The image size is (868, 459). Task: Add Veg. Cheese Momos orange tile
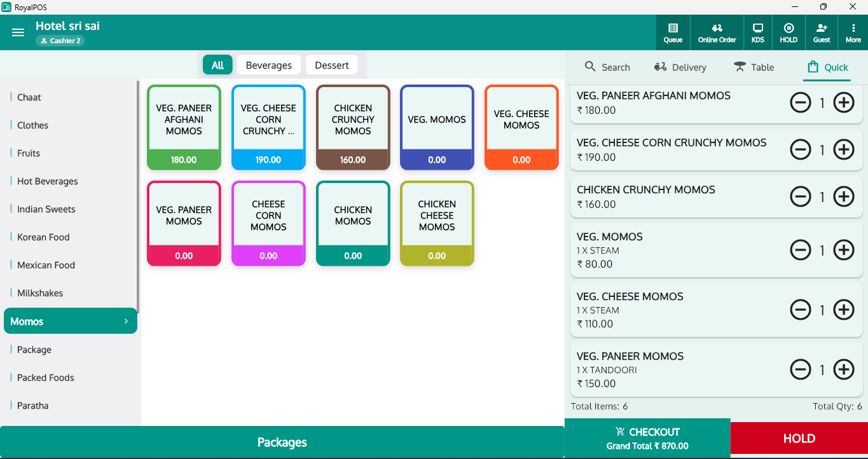[x=521, y=128]
